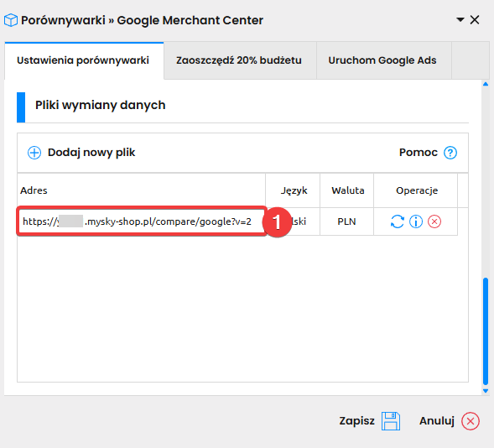Open the Uruchom Google Ads tab
The image size is (494, 448).
(382, 60)
